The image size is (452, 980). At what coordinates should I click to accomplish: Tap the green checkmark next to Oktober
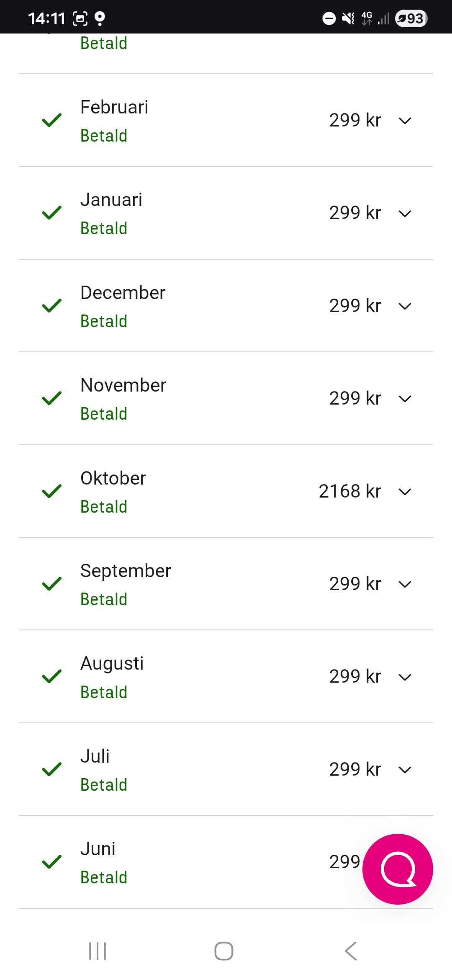coord(52,491)
